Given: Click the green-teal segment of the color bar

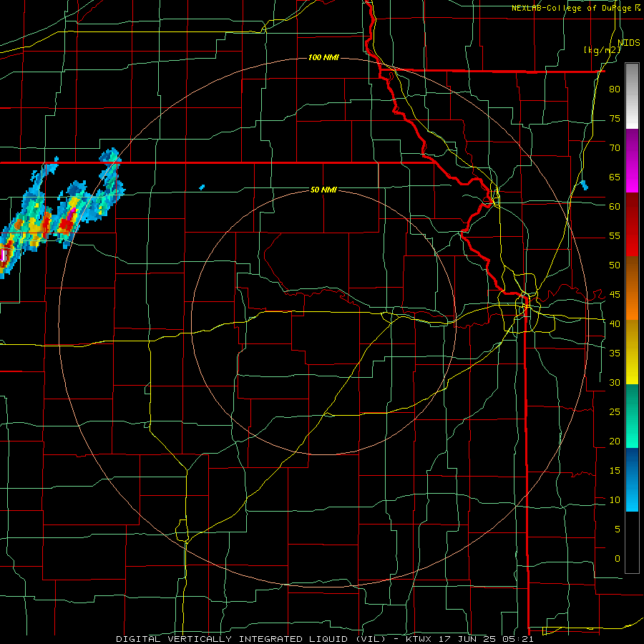Looking at the screenshot, I should click(632, 416).
